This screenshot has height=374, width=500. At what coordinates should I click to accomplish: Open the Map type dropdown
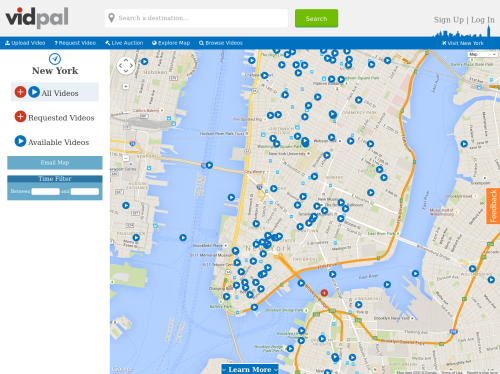click(x=483, y=54)
